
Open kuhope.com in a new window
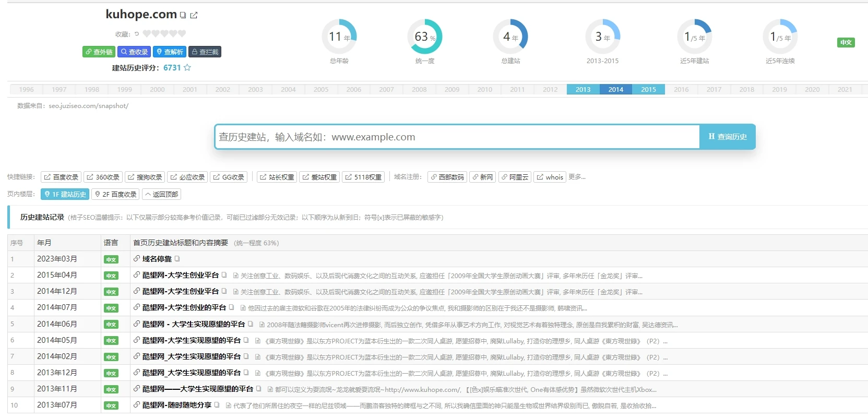[194, 15]
